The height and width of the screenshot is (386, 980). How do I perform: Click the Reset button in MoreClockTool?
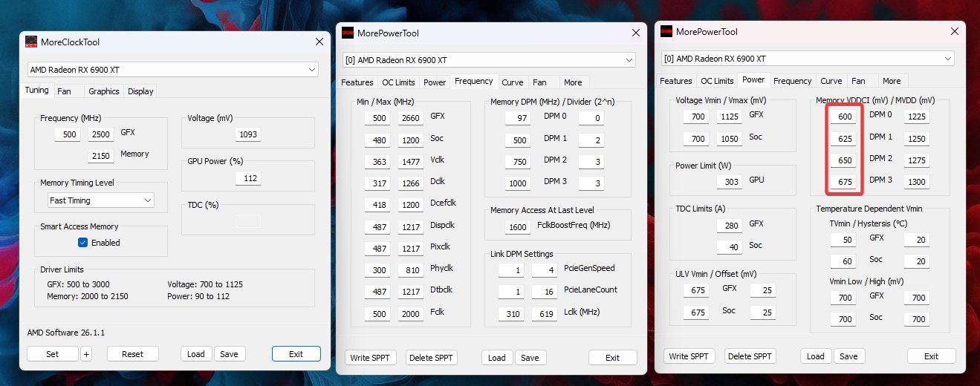(132, 354)
